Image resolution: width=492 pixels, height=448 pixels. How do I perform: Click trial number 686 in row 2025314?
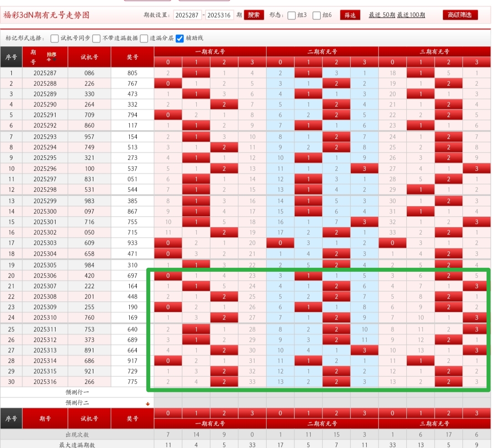point(89,361)
